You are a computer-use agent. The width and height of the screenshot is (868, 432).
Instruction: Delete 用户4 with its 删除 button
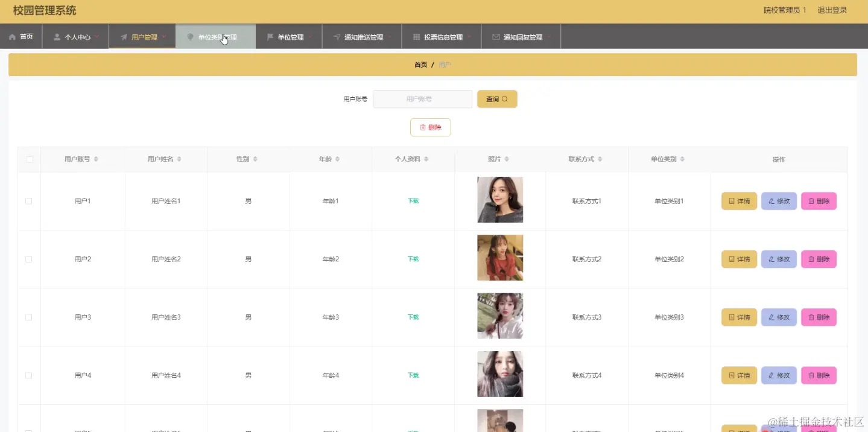(819, 375)
